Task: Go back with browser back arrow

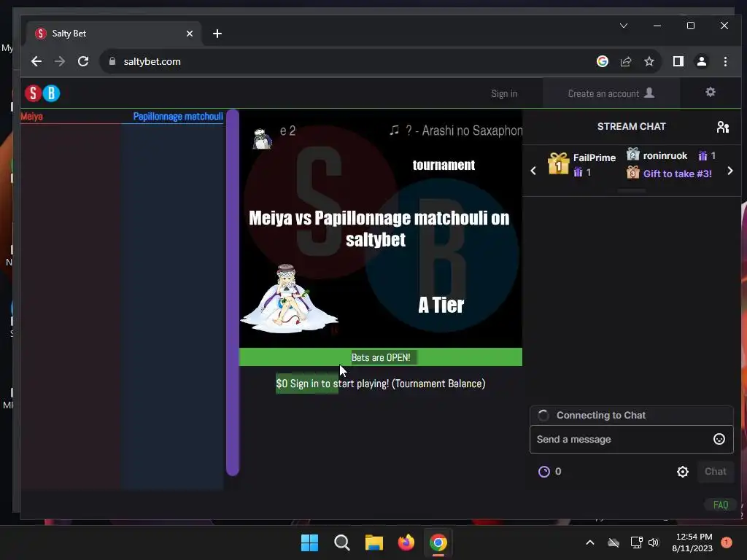Action: click(x=36, y=61)
